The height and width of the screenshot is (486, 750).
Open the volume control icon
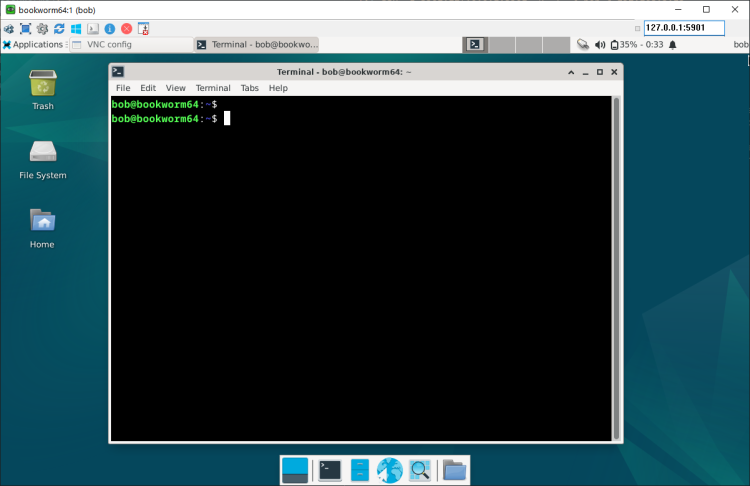(600, 44)
